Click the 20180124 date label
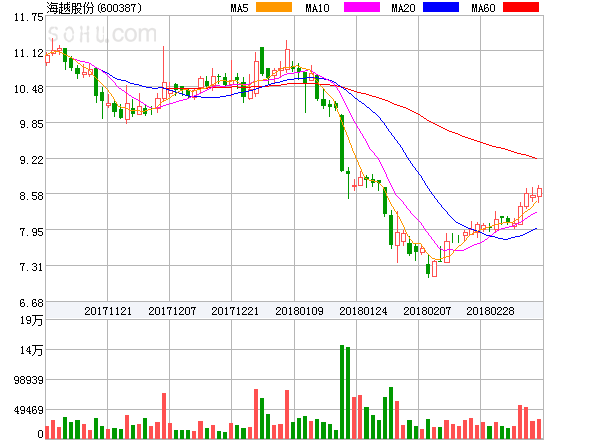Image resolution: width=600 pixels, height=440 pixels. click(x=363, y=311)
